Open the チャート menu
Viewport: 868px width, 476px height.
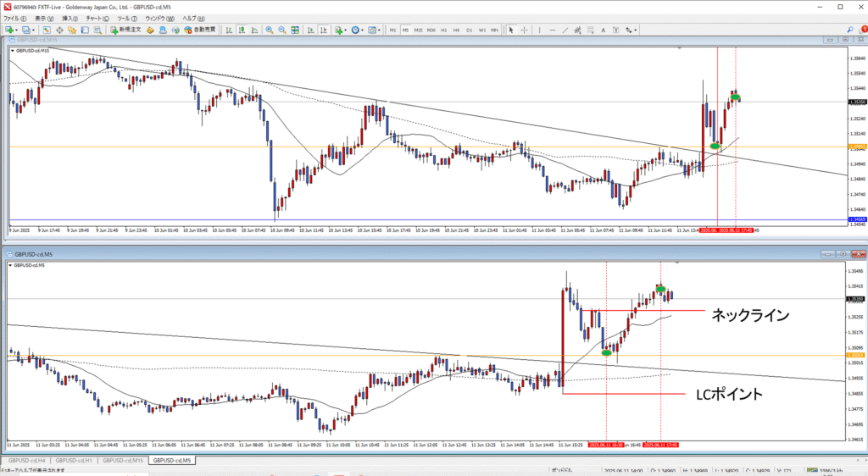point(97,19)
